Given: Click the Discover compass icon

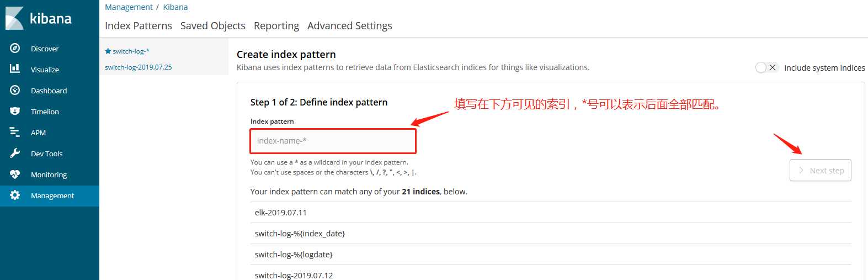Looking at the screenshot, I should coord(15,48).
